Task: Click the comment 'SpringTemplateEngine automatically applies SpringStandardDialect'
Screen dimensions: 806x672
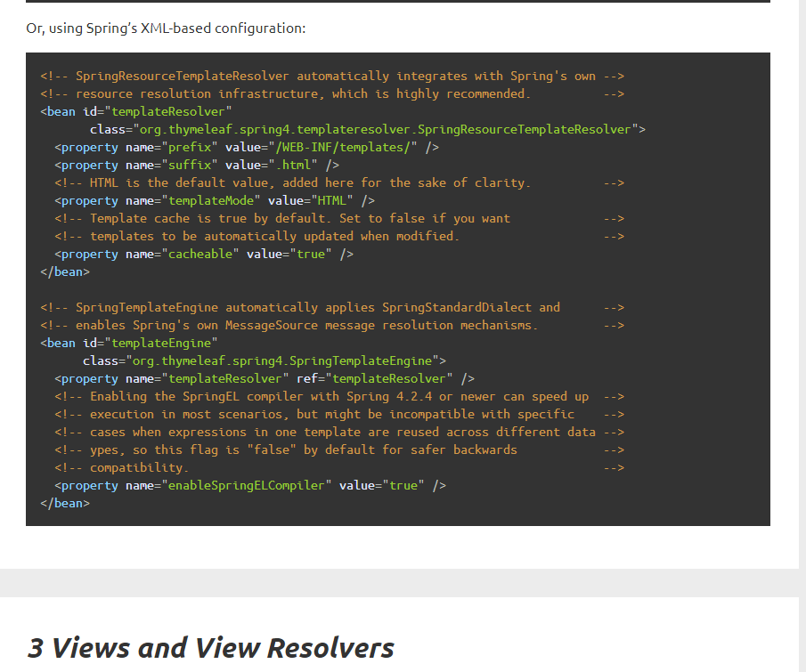Action: pos(332,308)
